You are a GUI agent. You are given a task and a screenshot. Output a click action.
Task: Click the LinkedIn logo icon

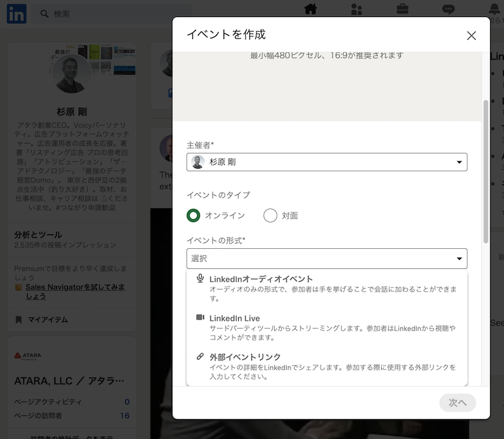click(x=17, y=14)
